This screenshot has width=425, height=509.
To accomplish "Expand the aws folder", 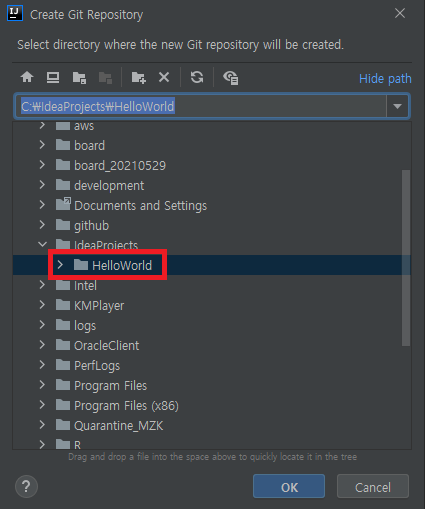I will (x=42, y=125).
